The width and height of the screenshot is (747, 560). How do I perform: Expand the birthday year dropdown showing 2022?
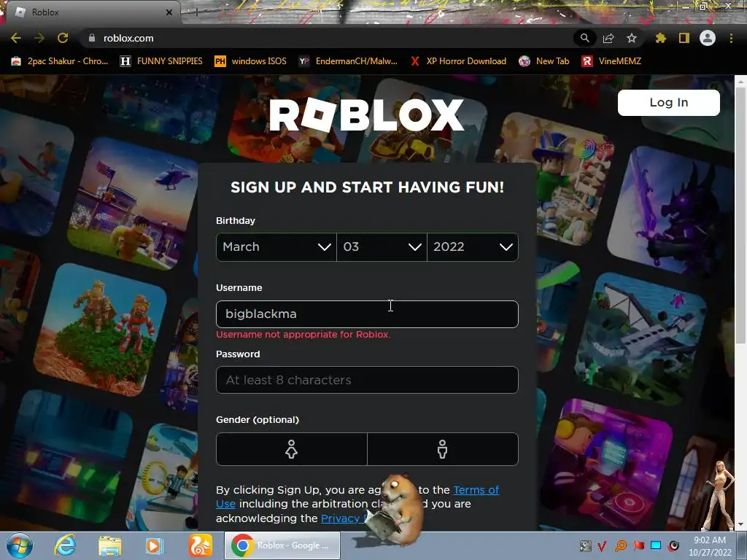[473, 246]
